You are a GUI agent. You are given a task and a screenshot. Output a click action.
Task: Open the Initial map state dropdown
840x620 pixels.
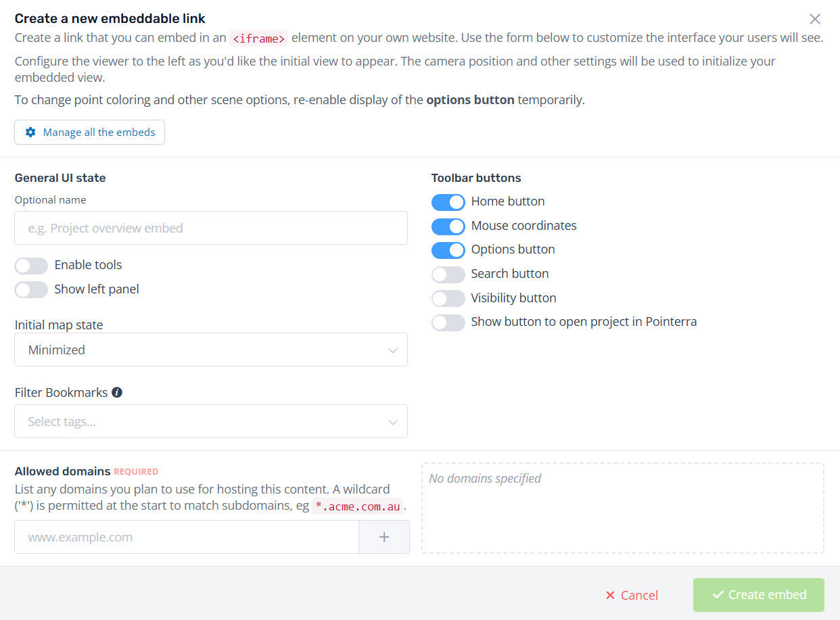[x=211, y=350]
